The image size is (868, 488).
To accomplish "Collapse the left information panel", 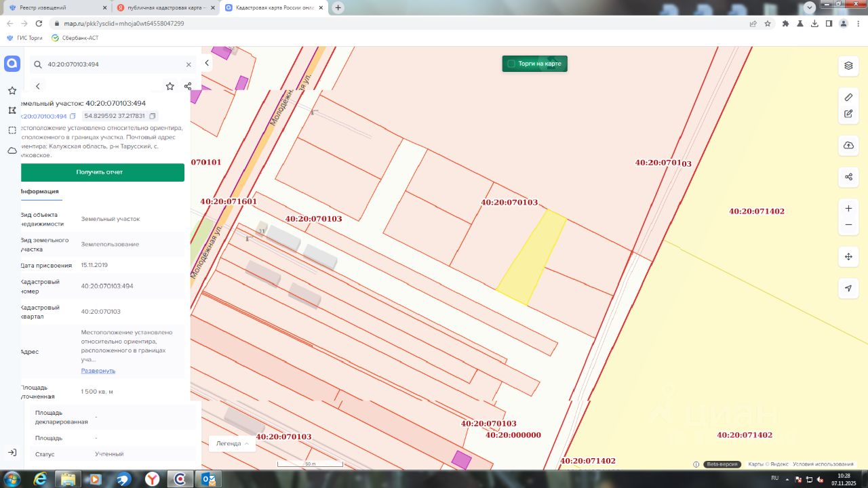I will click(207, 63).
